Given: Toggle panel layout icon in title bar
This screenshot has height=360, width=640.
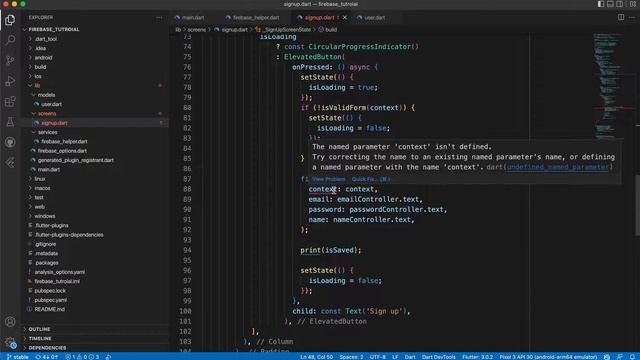Looking at the screenshot, I should (x=610, y=4).
